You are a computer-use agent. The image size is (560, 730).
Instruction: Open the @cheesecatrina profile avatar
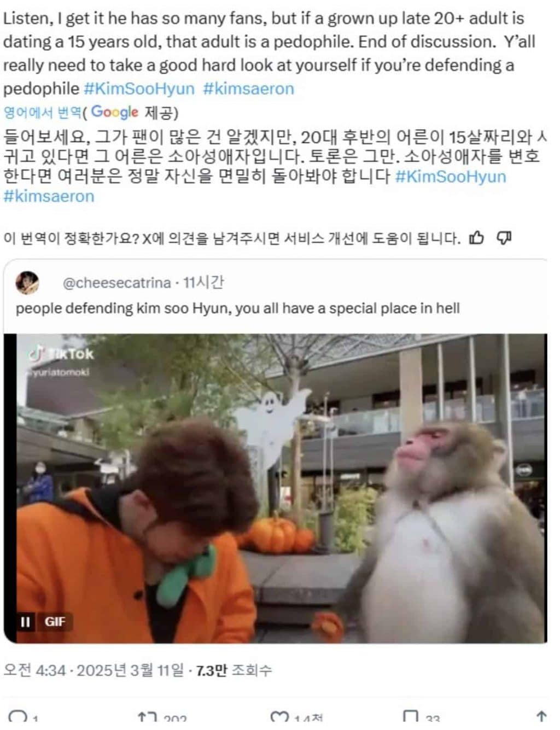click(27, 283)
